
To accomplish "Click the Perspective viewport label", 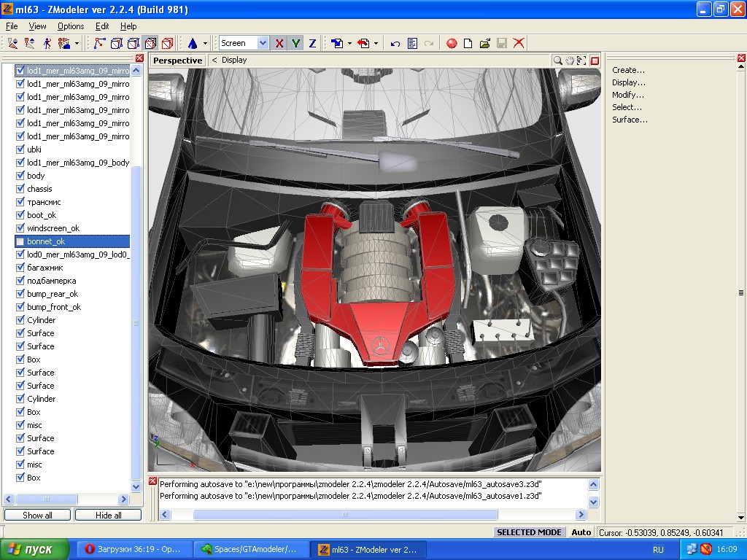I will 178,61.
